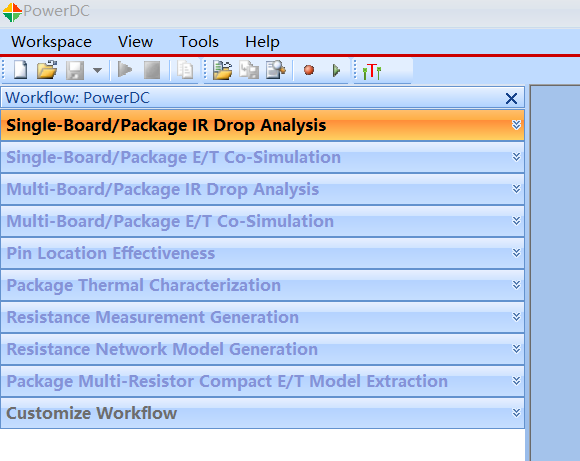Click the Save floppy disk icon
The width and height of the screenshot is (580, 461).
point(75,70)
